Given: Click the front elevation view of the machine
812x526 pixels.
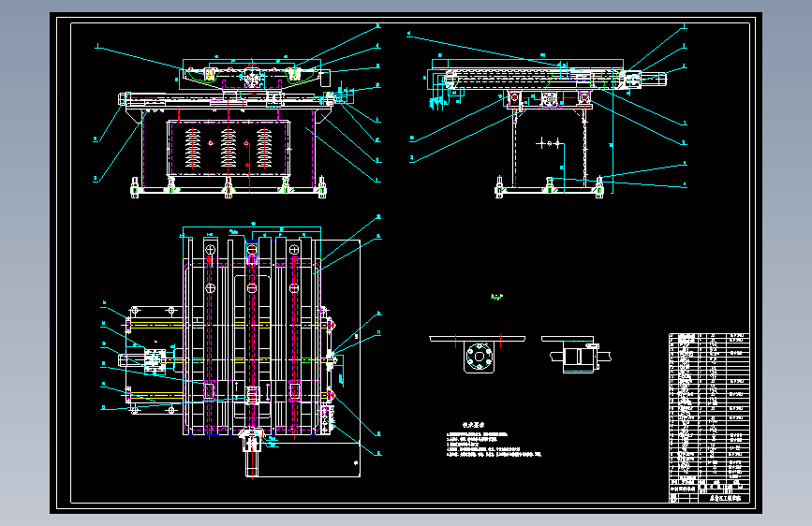Looking at the screenshot, I should tap(237, 111).
